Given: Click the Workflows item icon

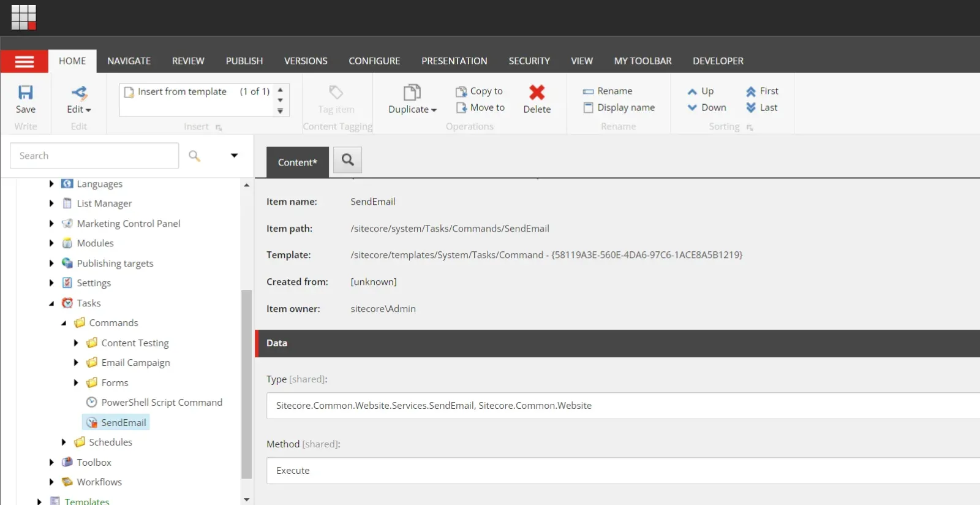Looking at the screenshot, I should tap(67, 482).
